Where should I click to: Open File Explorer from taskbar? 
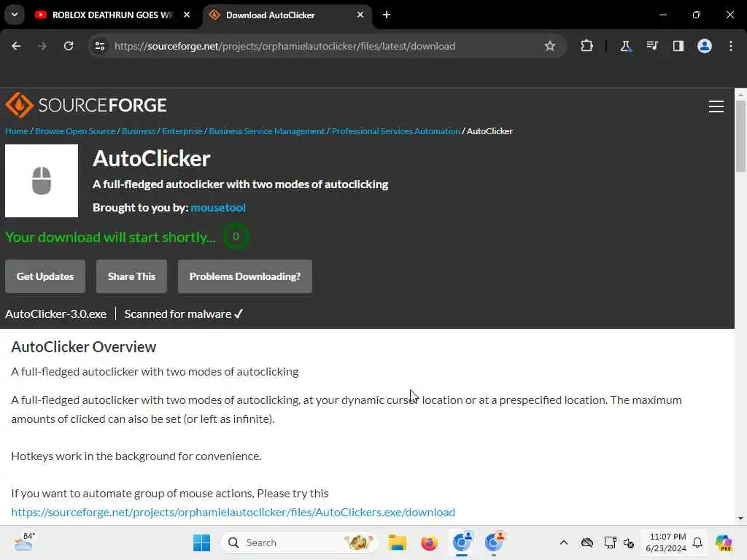[x=398, y=542]
